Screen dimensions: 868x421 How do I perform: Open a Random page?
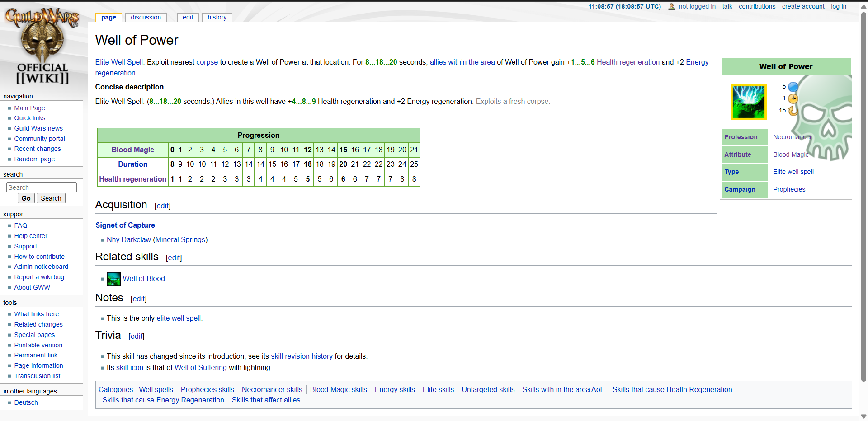[x=34, y=159]
